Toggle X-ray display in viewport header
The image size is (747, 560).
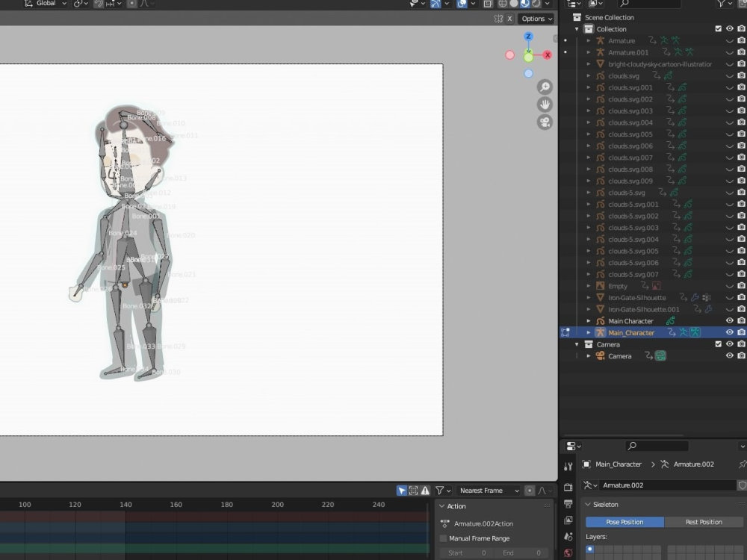point(487,4)
